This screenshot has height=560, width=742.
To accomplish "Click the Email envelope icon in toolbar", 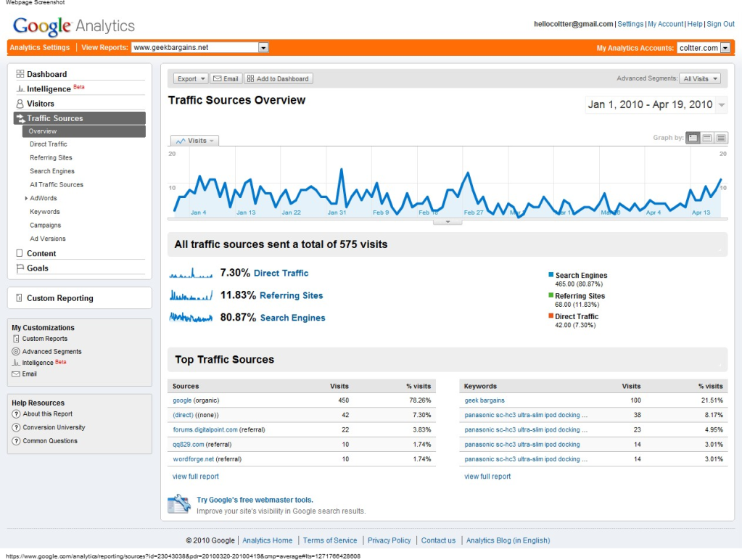I will 217,79.
